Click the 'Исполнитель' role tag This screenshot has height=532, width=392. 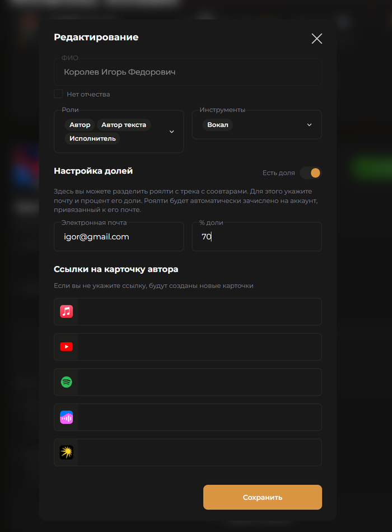click(92, 138)
